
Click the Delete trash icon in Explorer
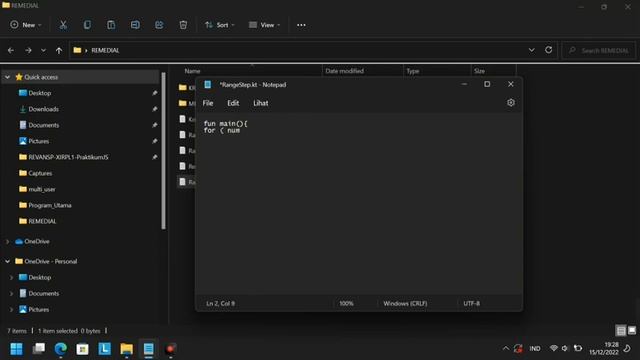183,25
